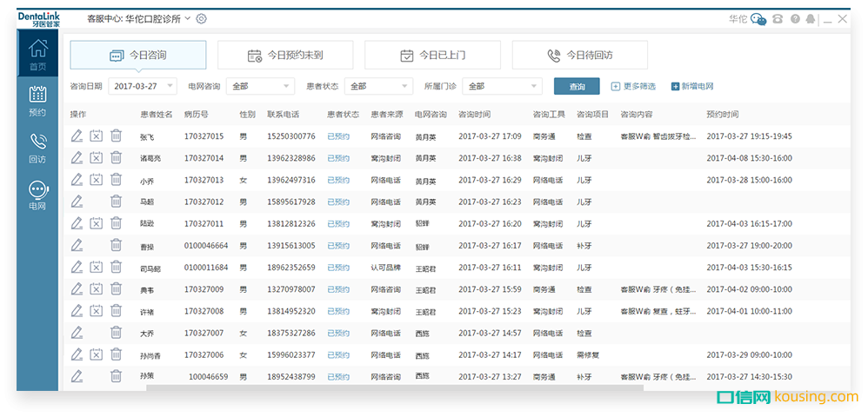The height and width of the screenshot is (417, 868).
Task: Click the 华佗 username in title bar
Action: click(x=738, y=19)
